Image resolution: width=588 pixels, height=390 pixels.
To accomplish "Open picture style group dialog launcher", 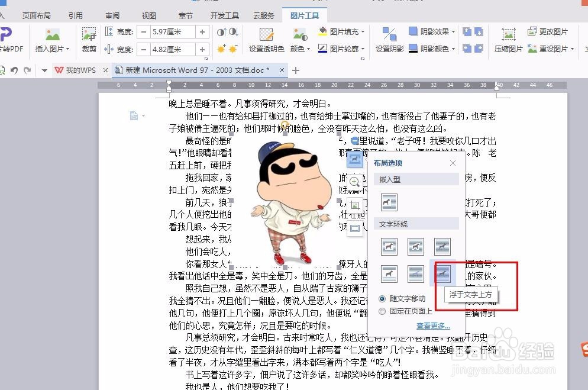I will (363, 58).
